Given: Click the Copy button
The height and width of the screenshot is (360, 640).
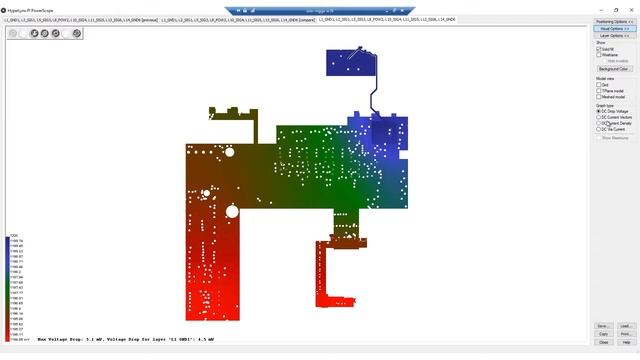Looking at the screenshot, I should click(x=603, y=334).
